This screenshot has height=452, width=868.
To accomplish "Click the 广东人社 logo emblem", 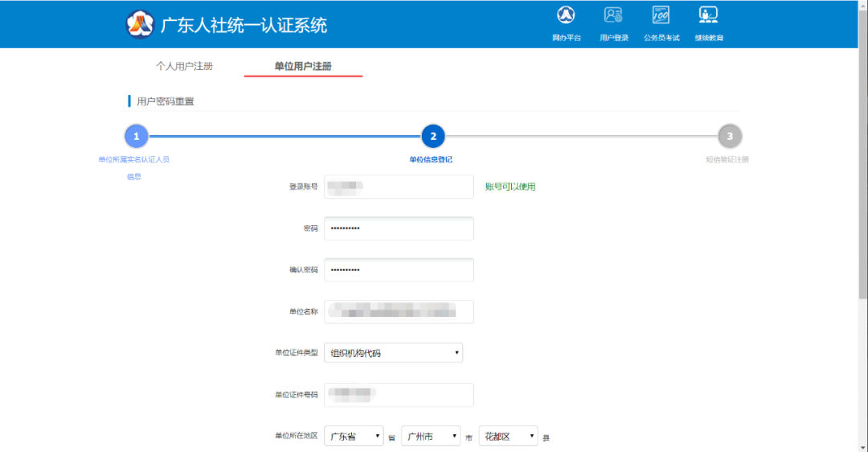I will 139,24.
